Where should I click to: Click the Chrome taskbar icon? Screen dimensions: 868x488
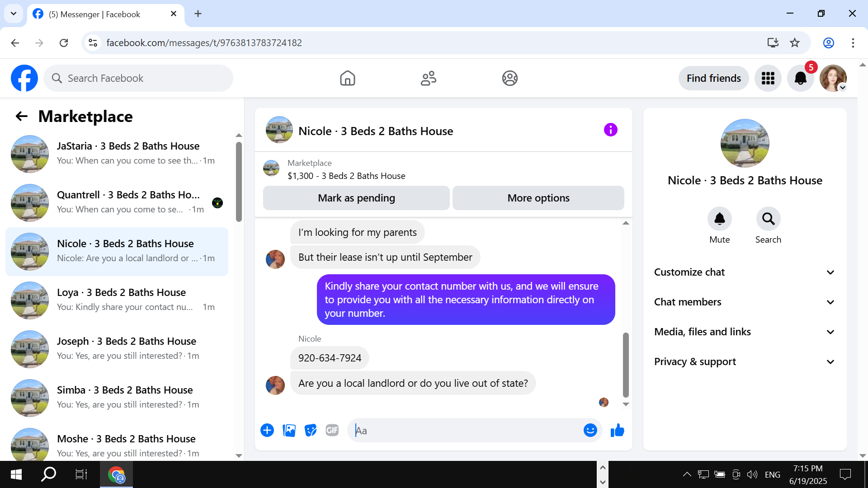coord(117,474)
